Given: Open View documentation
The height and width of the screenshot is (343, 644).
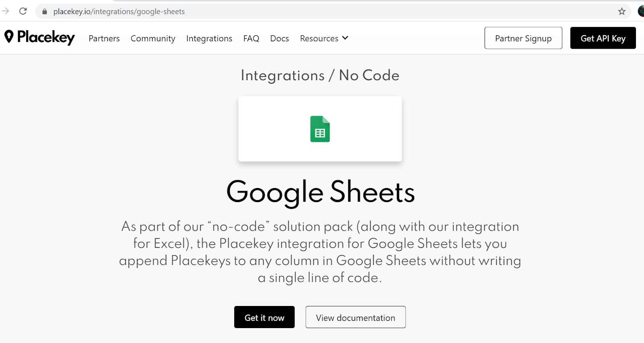Looking at the screenshot, I should pos(355,317).
